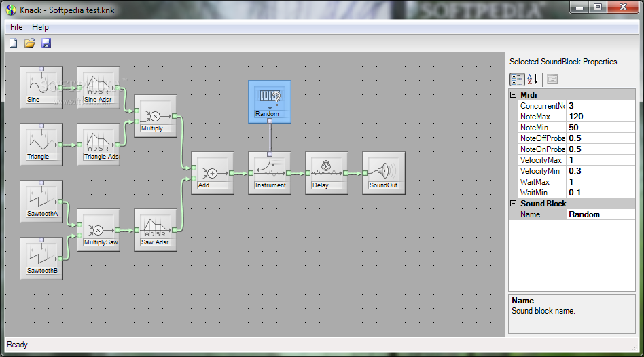Screen dimensions: 644x357
Task: Select the SawtoothB oscillator block
Action: pyautogui.click(x=41, y=259)
